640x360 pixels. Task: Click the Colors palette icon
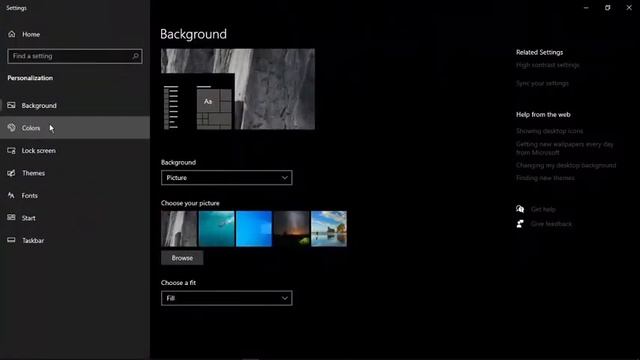tap(11, 128)
